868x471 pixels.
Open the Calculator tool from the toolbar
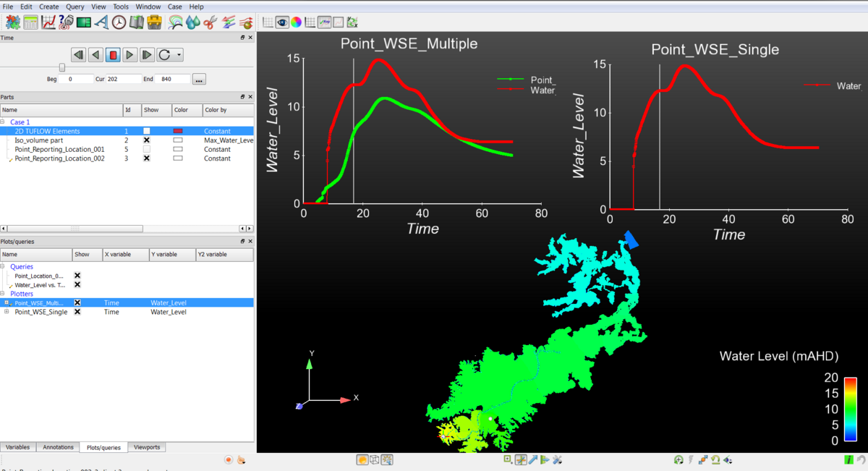tap(30, 22)
